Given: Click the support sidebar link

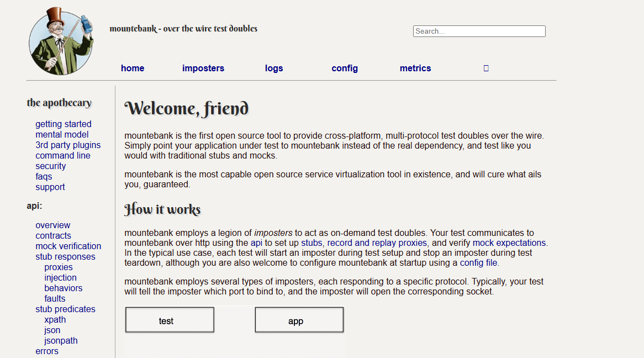Looking at the screenshot, I should point(50,187).
